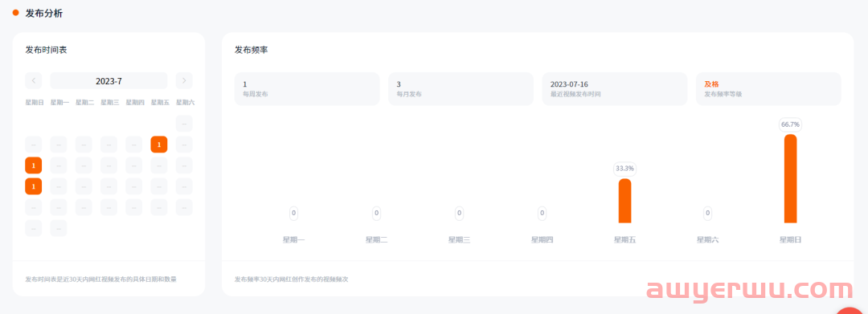Image resolution: width=868 pixels, height=314 pixels.
Task: Click the 及格 发布频率等级 card
Action: [x=768, y=89]
